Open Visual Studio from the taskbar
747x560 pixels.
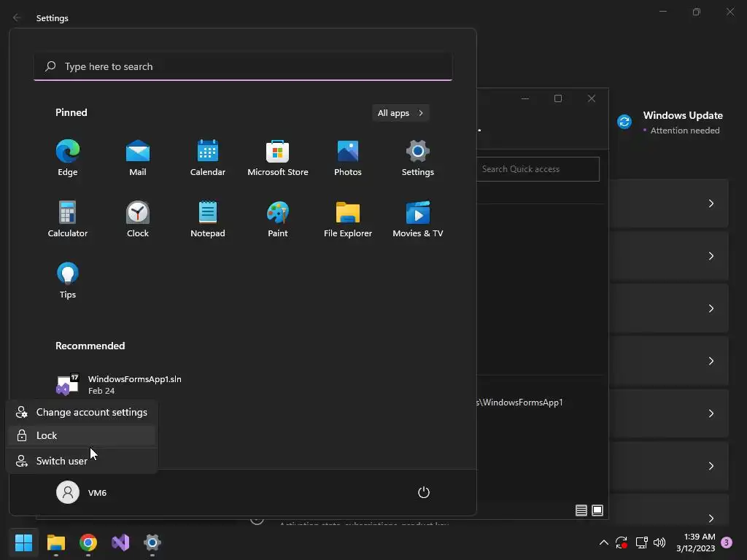[x=120, y=542]
